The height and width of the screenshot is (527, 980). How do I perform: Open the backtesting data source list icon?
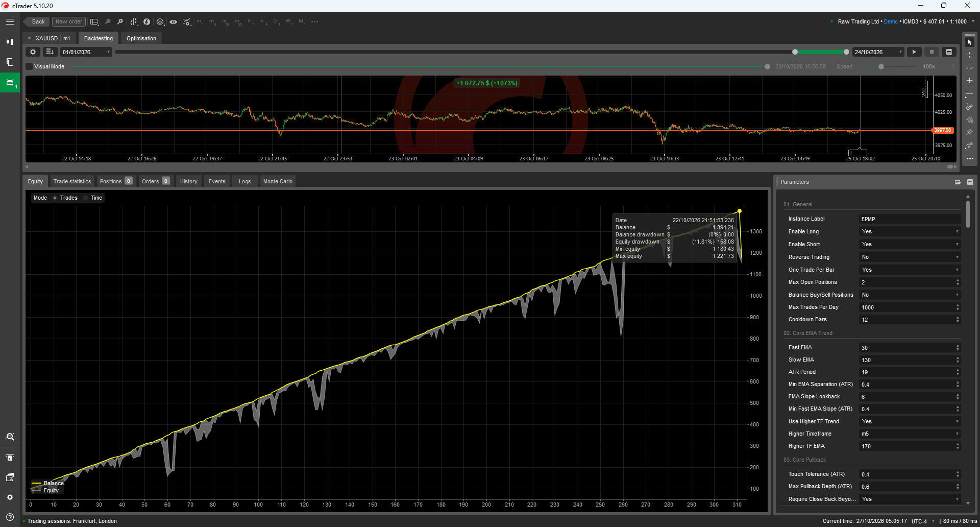[50, 52]
